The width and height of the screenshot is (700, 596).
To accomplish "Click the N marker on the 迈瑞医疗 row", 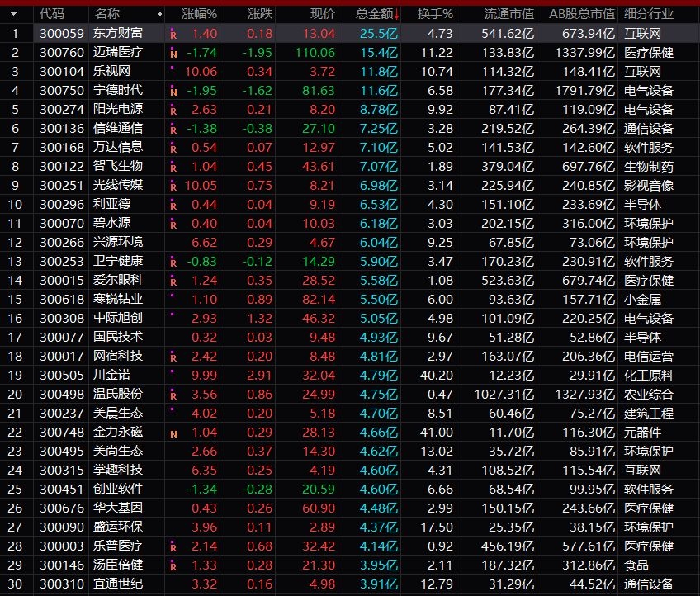I will pyautogui.click(x=173, y=54).
